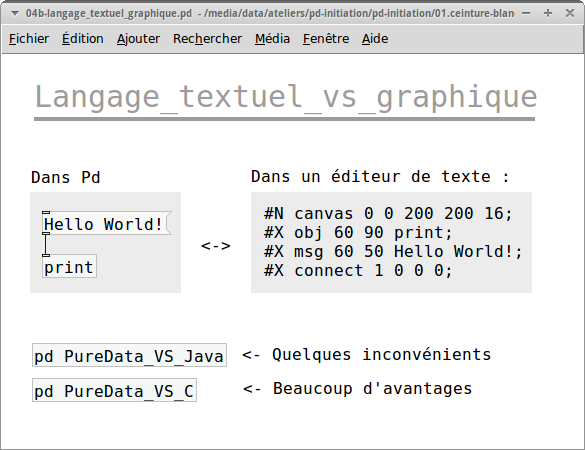This screenshot has height=450, width=585.
Task: Select the print object box
Action: tap(69, 266)
